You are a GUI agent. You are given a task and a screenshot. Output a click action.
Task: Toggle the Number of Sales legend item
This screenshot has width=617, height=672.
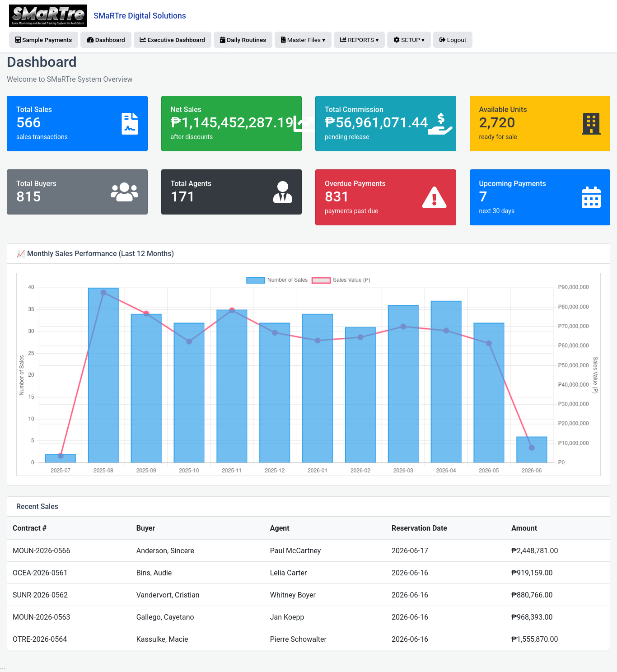[277, 280]
